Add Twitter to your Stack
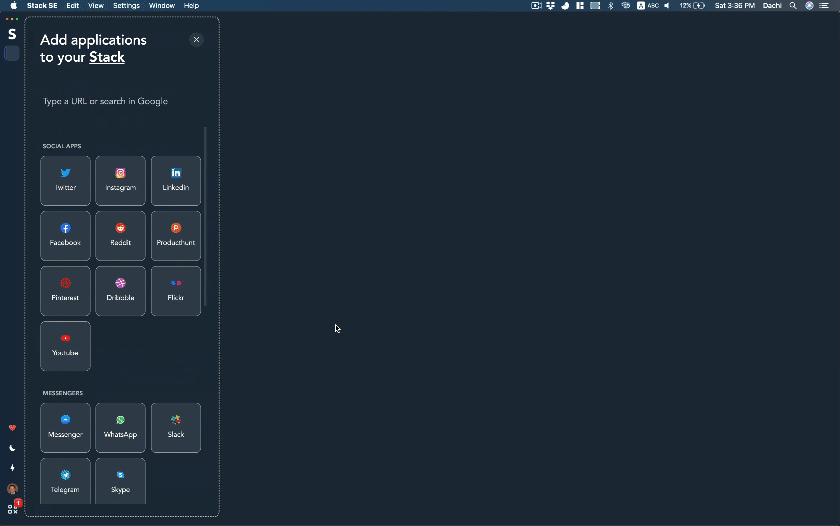Viewport: 840px width, 526px height. tap(65, 181)
